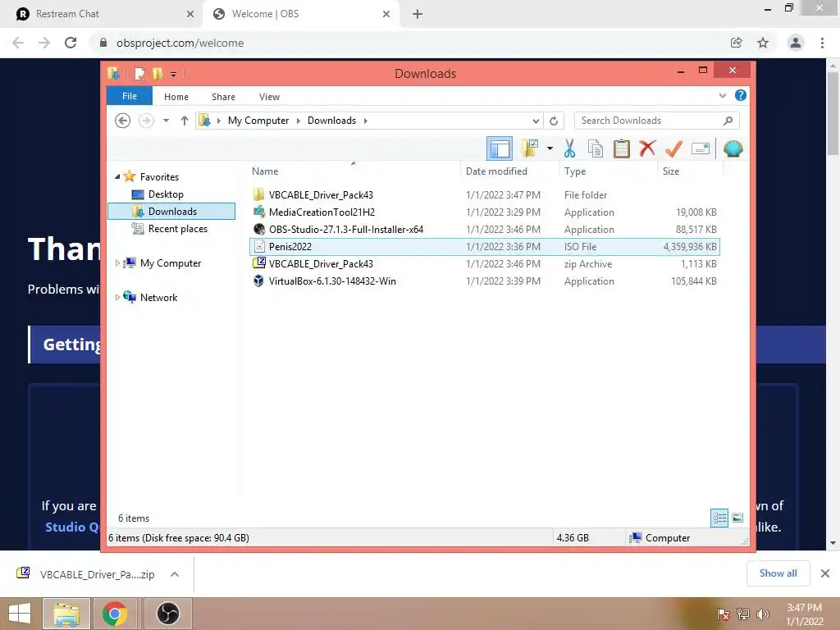840x630 pixels.
Task: Click the volume speaker tray icon
Action: coord(762,614)
